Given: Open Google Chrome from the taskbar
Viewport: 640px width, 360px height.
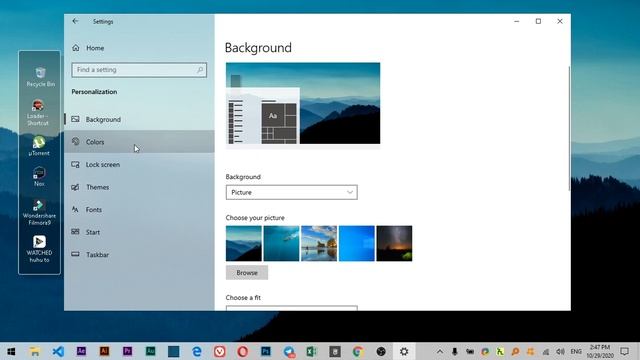Looking at the screenshot, I should click(x=358, y=351).
